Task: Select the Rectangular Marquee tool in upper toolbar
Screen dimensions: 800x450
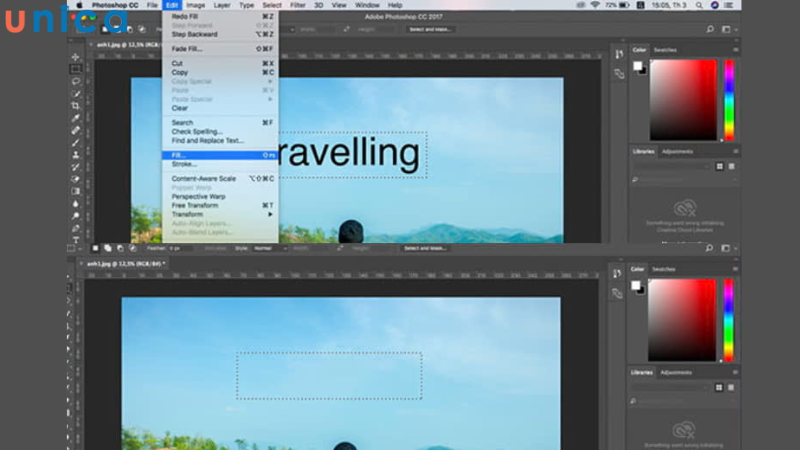Action: [76, 69]
